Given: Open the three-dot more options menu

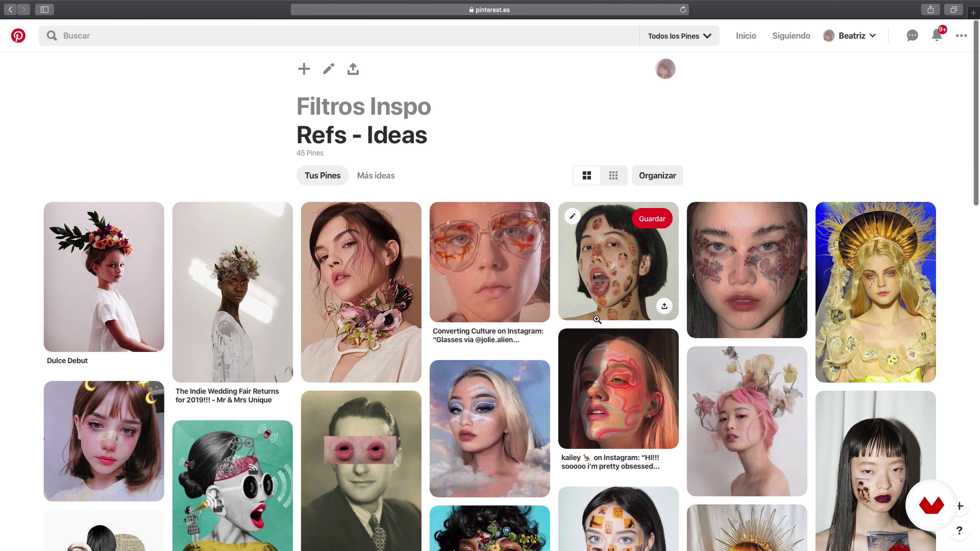Looking at the screenshot, I should (x=961, y=36).
